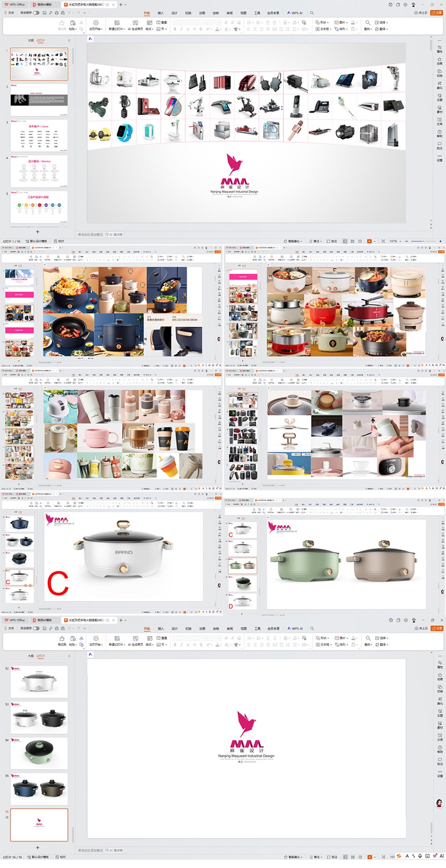Viewport: 446px width, 868px height.
Task: Click zoom-out minus in slide 1/56 status bar
Action: pyautogui.click(x=407, y=241)
